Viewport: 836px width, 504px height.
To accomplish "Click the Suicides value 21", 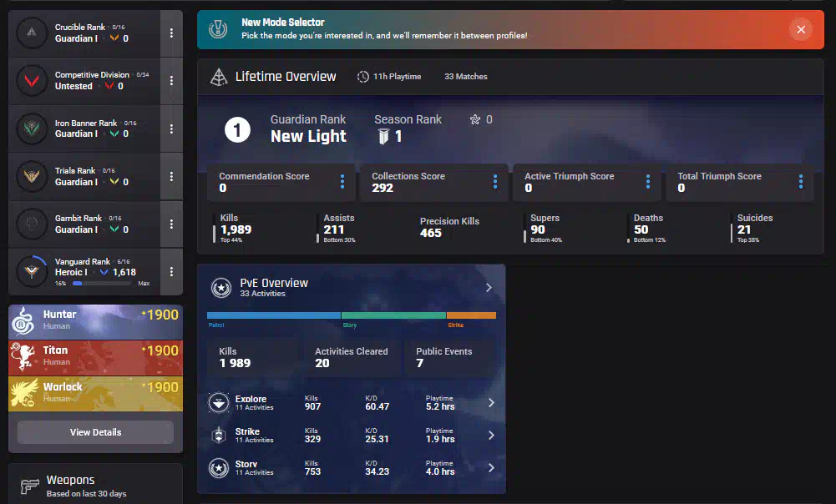I will pos(744,229).
